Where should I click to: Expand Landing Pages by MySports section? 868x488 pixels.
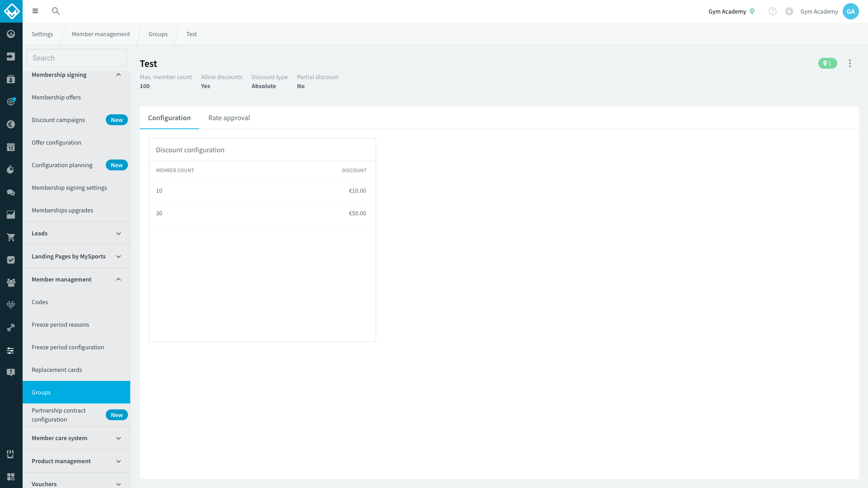(76, 257)
